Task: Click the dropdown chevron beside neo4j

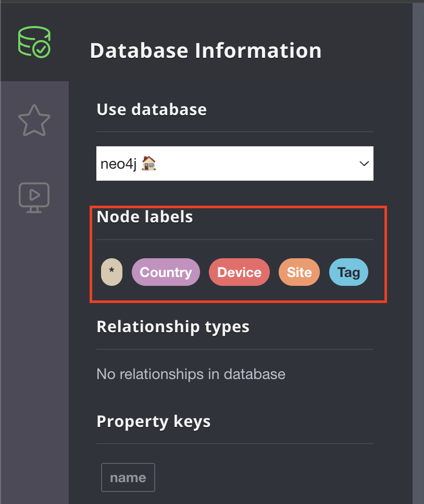Action: (x=364, y=163)
